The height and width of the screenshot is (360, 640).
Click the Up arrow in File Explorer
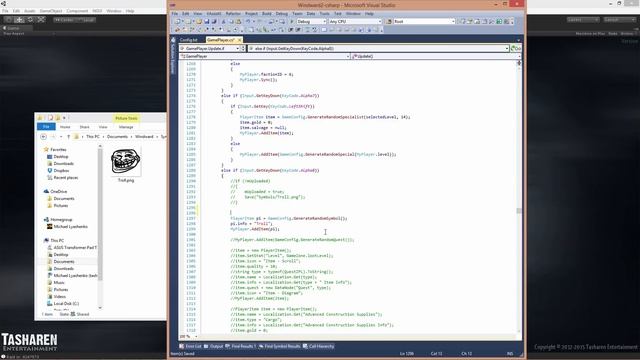[69, 137]
